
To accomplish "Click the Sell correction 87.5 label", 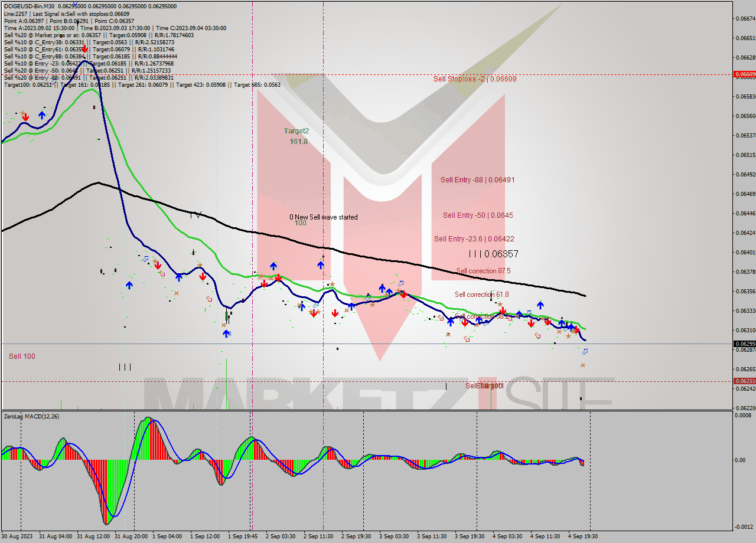I will click(484, 271).
